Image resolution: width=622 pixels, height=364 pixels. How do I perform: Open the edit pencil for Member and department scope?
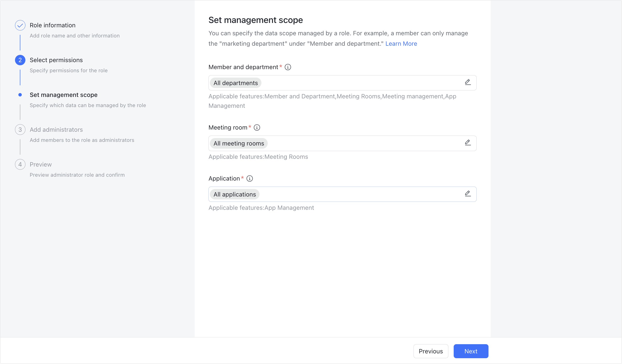coord(468,82)
